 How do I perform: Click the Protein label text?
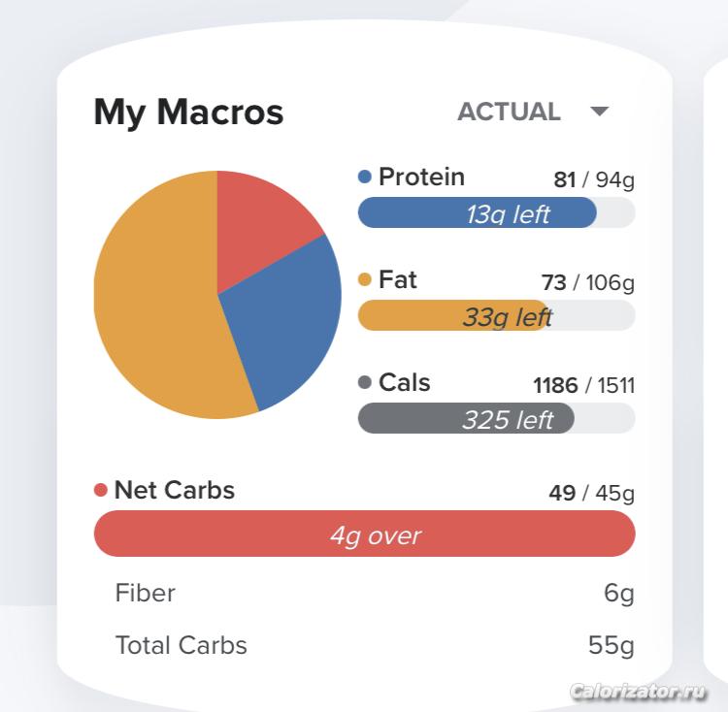click(421, 178)
